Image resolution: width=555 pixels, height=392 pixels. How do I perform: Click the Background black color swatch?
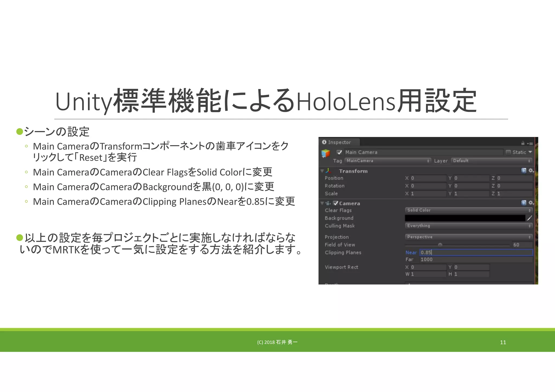click(465, 218)
